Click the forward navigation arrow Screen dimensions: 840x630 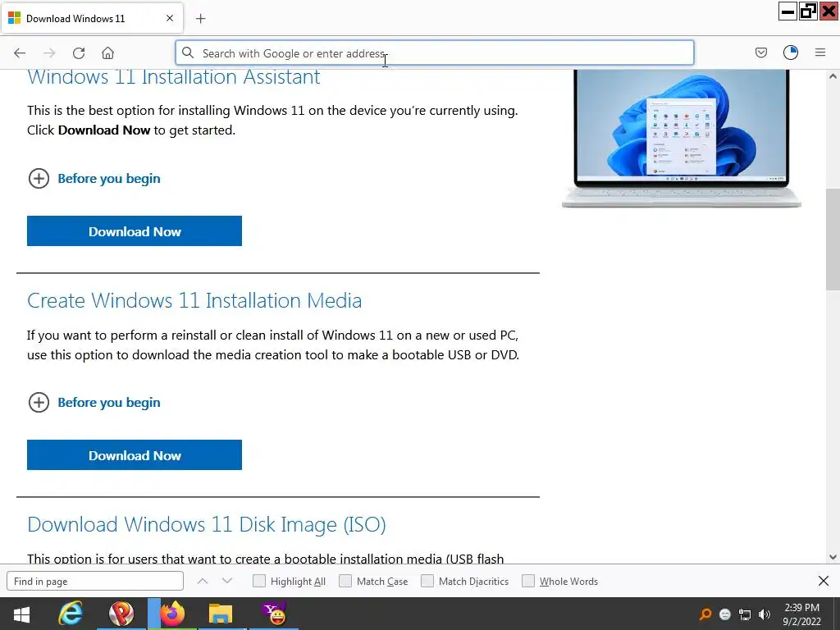pos(49,52)
